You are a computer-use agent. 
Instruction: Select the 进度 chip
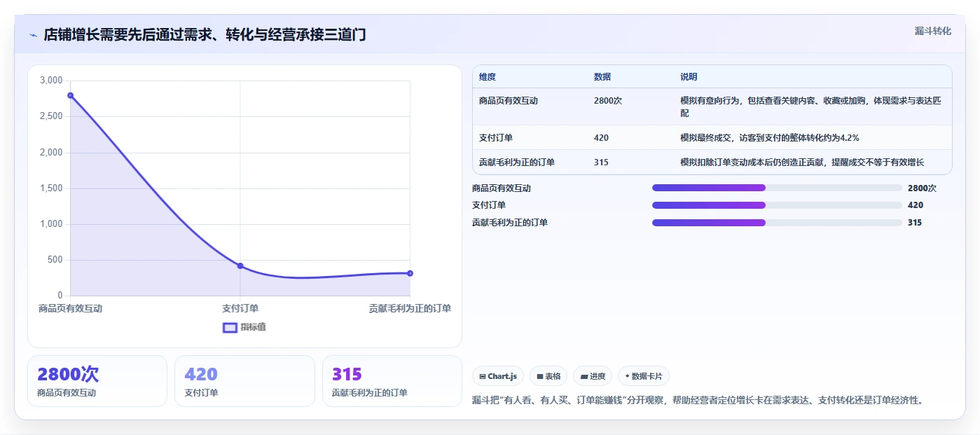[x=593, y=376]
